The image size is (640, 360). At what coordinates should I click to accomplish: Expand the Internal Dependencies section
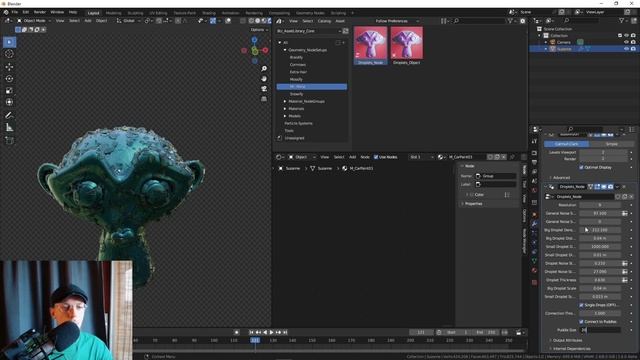569,349
